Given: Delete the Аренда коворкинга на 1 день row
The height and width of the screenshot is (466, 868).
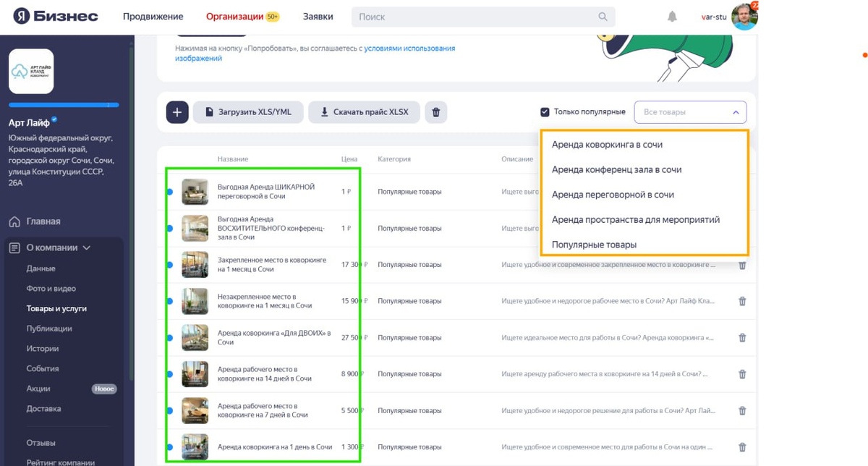Looking at the screenshot, I should tap(742, 447).
